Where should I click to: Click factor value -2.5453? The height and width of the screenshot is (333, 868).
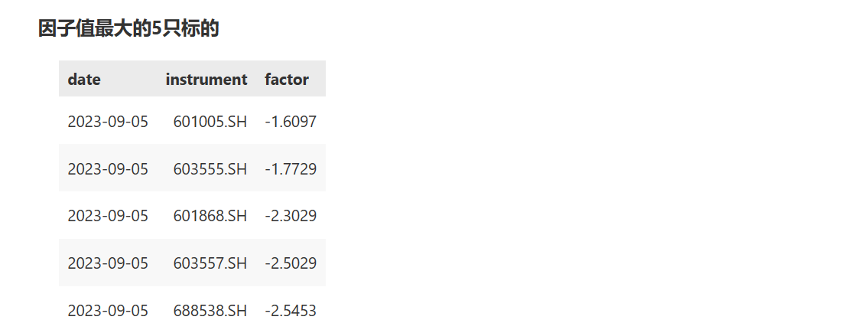tap(291, 311)
